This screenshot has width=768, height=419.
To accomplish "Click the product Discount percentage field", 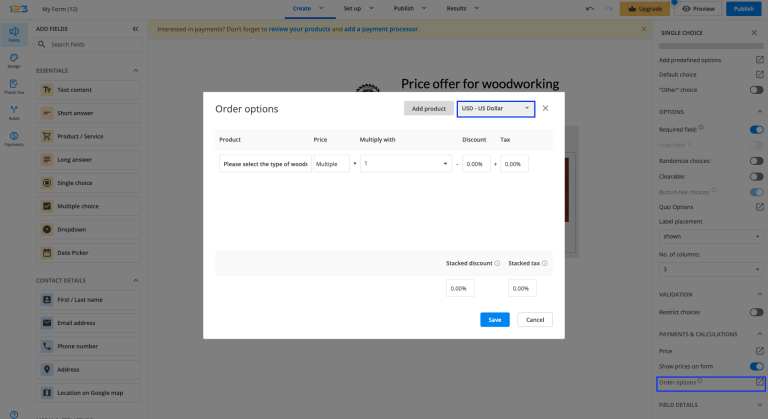I will [x=476, y=164].
